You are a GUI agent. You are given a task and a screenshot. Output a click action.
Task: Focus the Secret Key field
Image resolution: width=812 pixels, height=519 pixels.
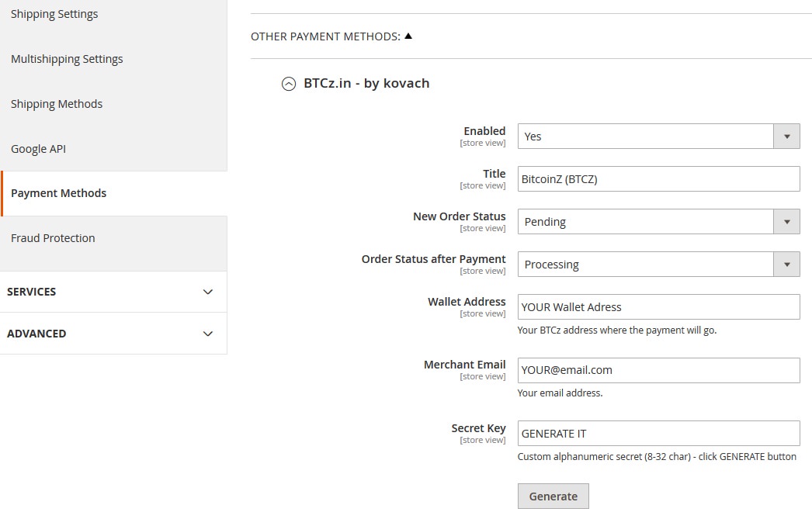[x=659, y=434]
